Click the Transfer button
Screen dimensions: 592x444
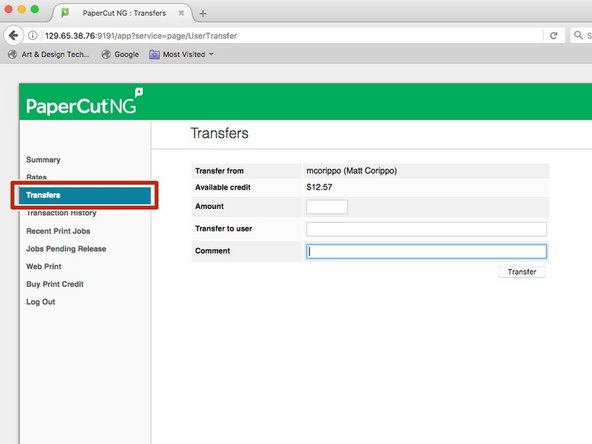coord(521,272)
